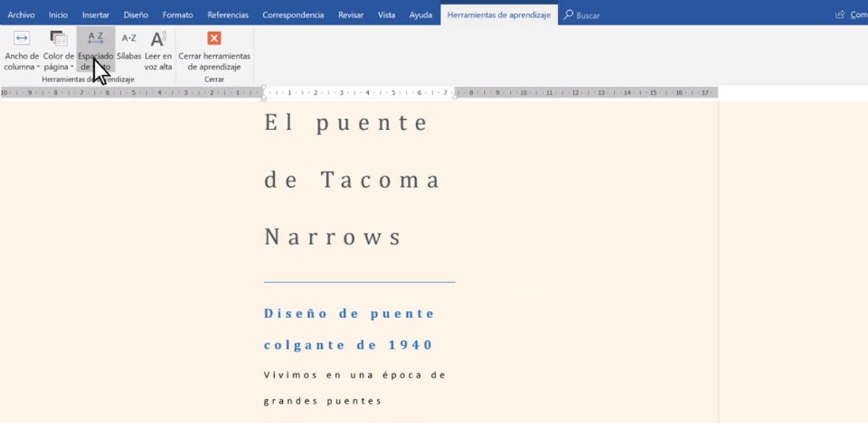Click the Buscar search box
Screen dimensions: 868x423
coord(587,15)
